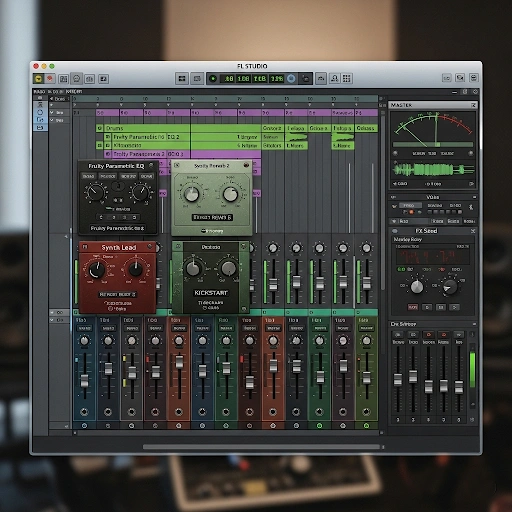Click the red icon beside the yellow toolbar icon
Screen dimensions: 512x512
pyautogui.click(x=50, y=79)
